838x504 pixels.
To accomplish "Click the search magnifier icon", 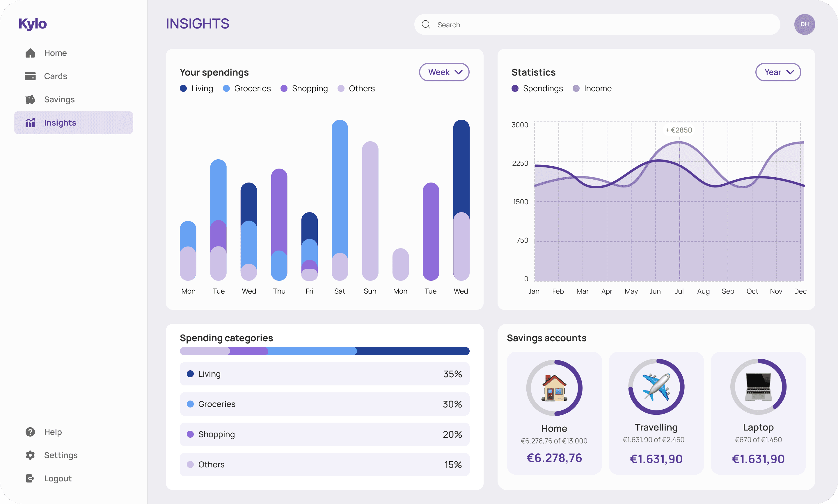I will (x=426, y=24).
